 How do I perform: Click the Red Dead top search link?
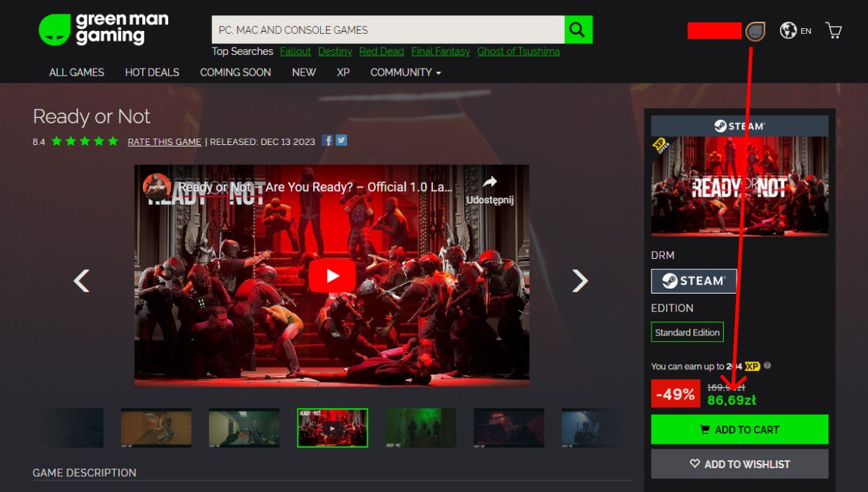pyautogui.click(x=382, y=51)
